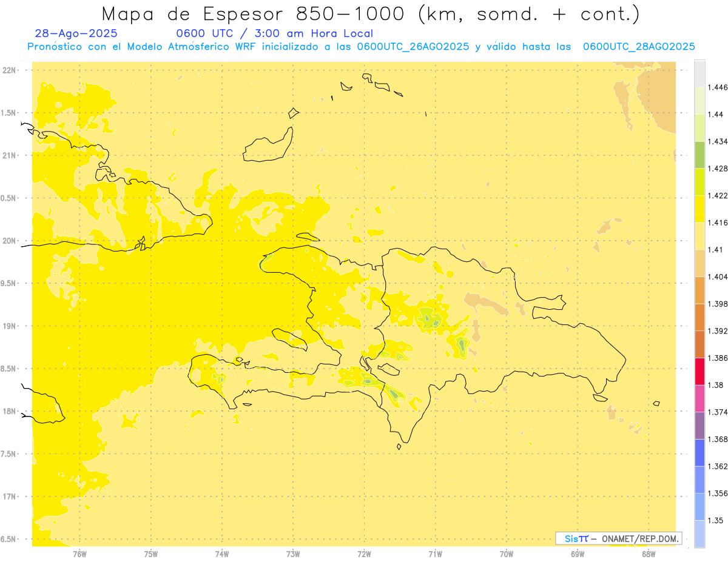Click the '1.41' legend value

(716, 250)
